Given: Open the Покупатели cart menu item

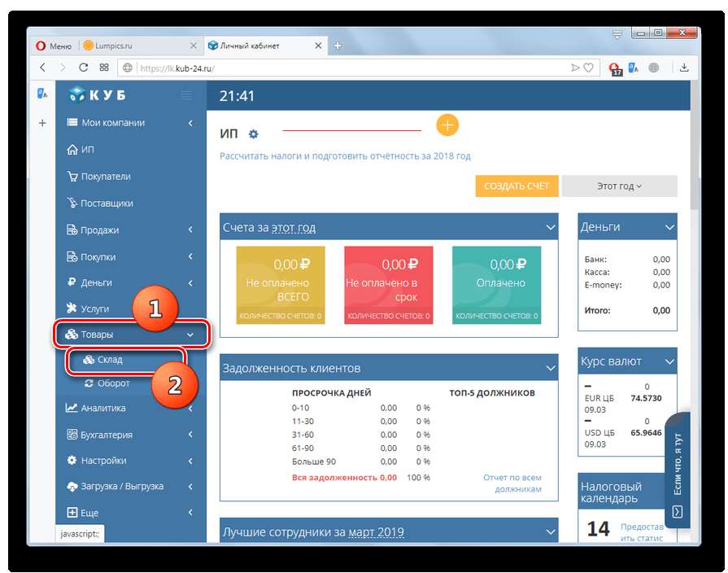Looking at the screenshot, I should [x=98, y=177].
